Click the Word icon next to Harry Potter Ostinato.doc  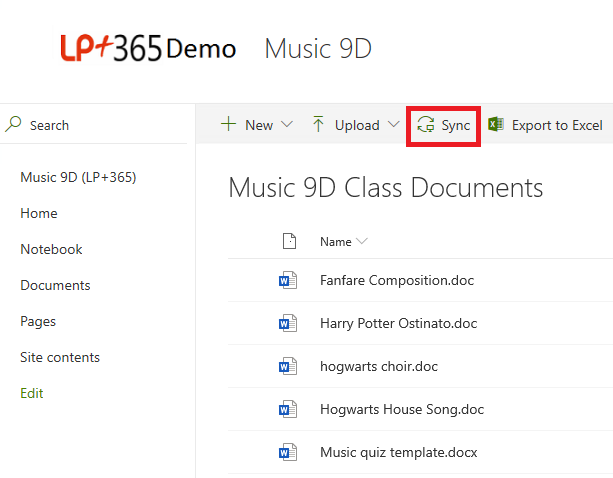click(288, 323)
